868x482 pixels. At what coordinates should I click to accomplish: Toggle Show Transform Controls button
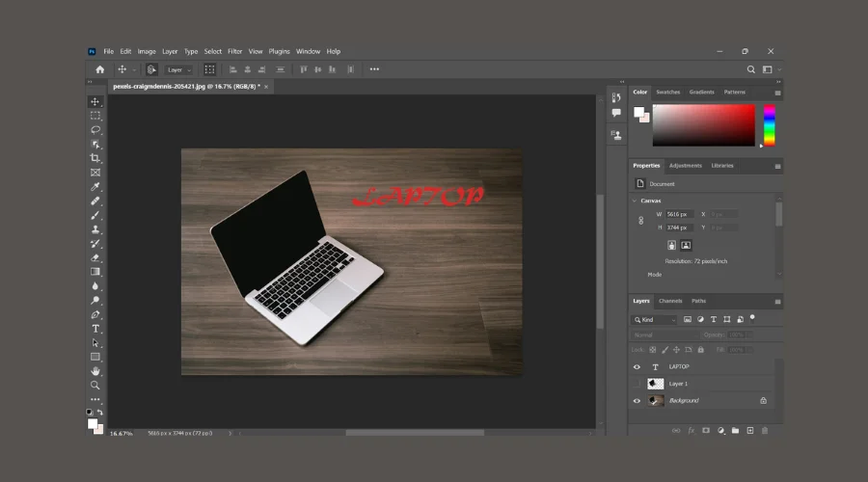[210, 69]
